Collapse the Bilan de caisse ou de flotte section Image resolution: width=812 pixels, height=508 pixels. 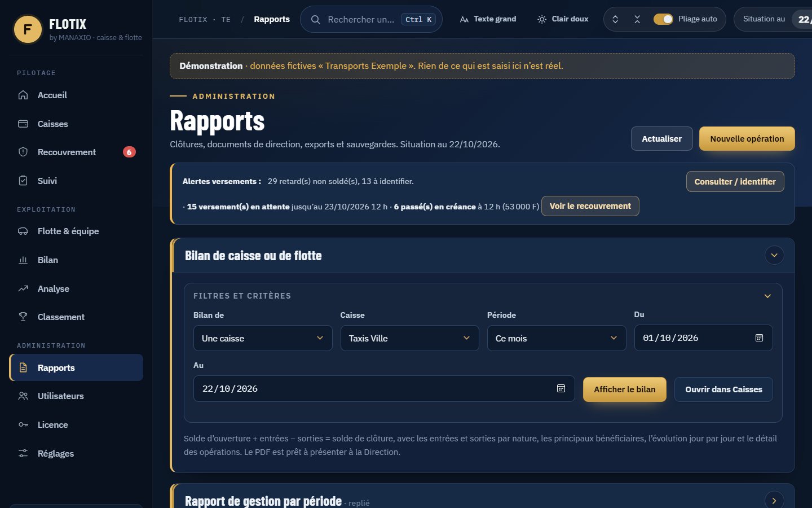point(774,255)
